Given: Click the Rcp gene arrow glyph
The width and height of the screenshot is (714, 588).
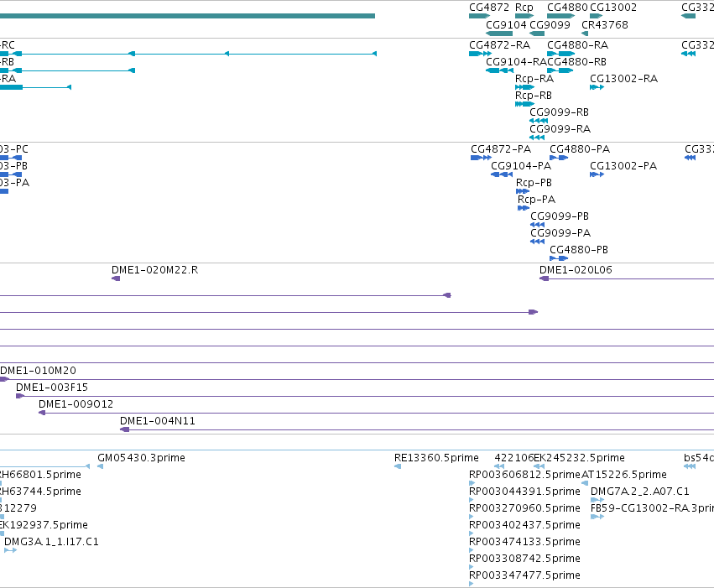Looking at the screenshot, I should pos(524,16).
